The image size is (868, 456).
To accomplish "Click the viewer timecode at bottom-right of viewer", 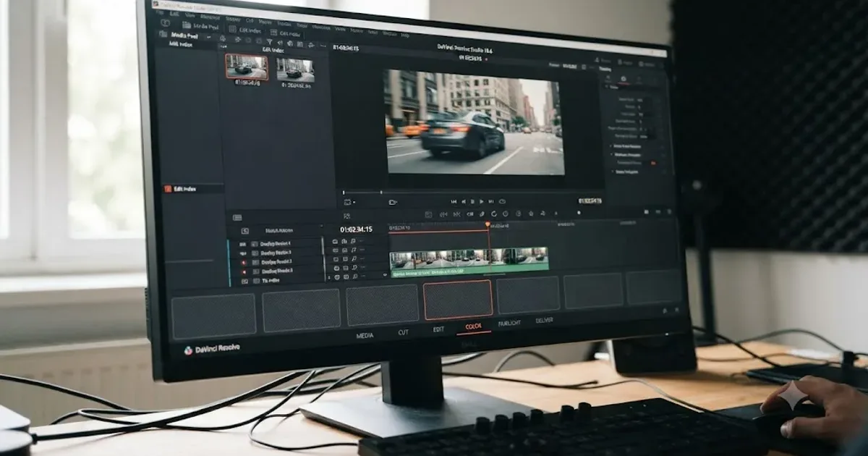I will 590,200.
